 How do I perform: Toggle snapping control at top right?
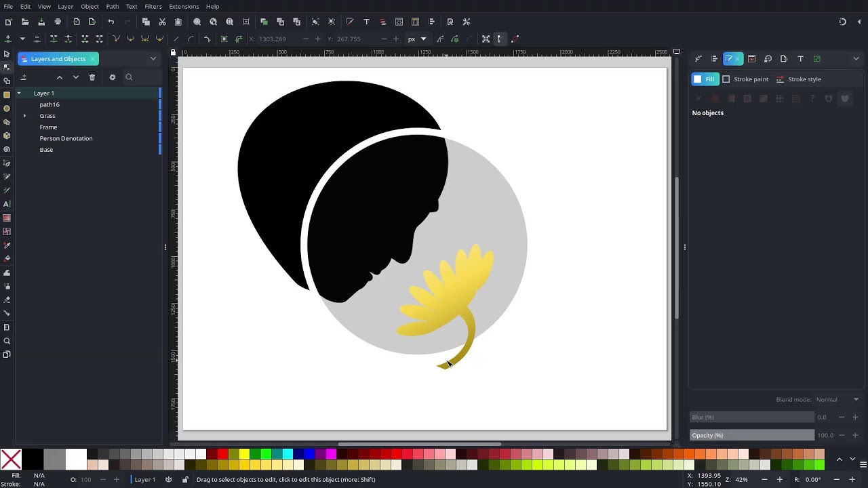[x=842, y=22]
